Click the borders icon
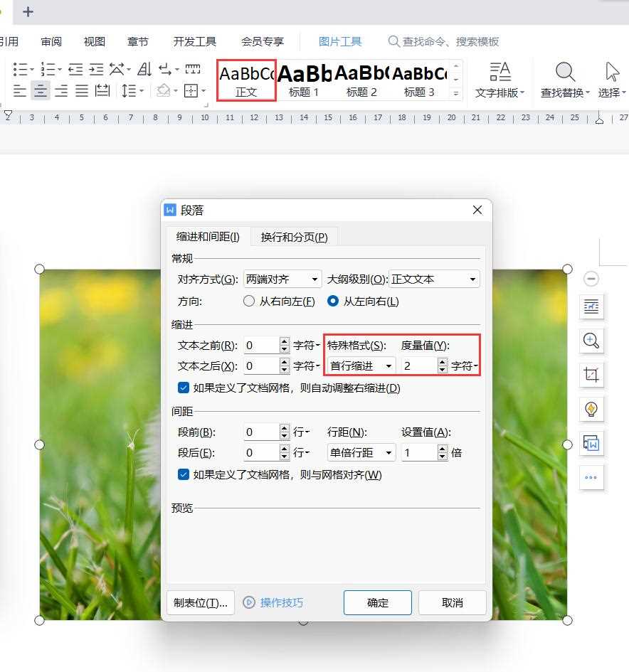The width and height of the screenshot is (629, 672). pyautogui.click(x=191, y=91)
